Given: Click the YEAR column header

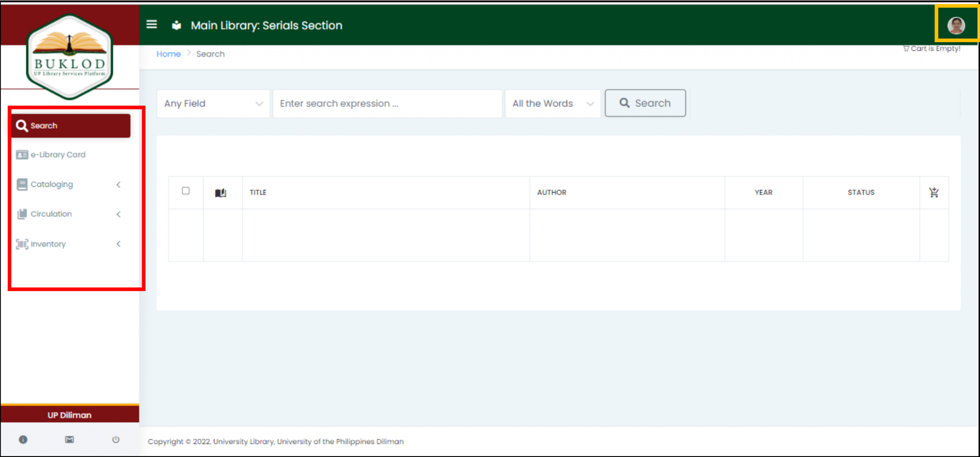Looking at the screenshot, I should tap(764, 192).
